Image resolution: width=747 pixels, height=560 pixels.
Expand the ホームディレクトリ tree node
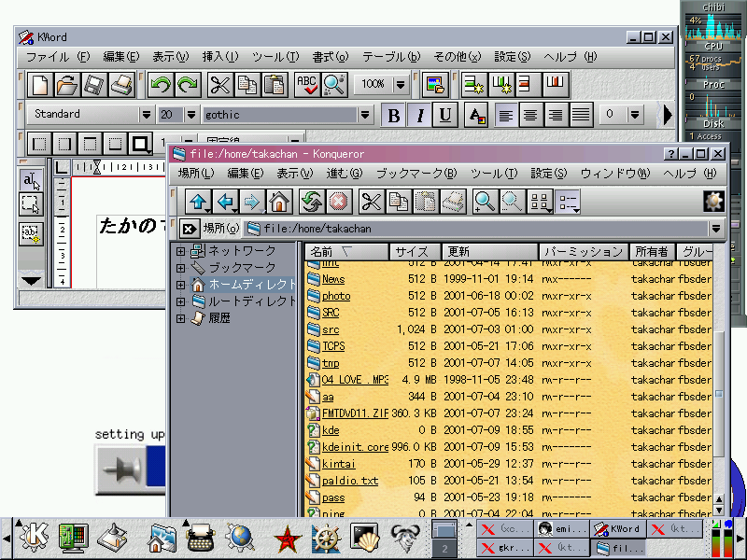pos(180,285)
